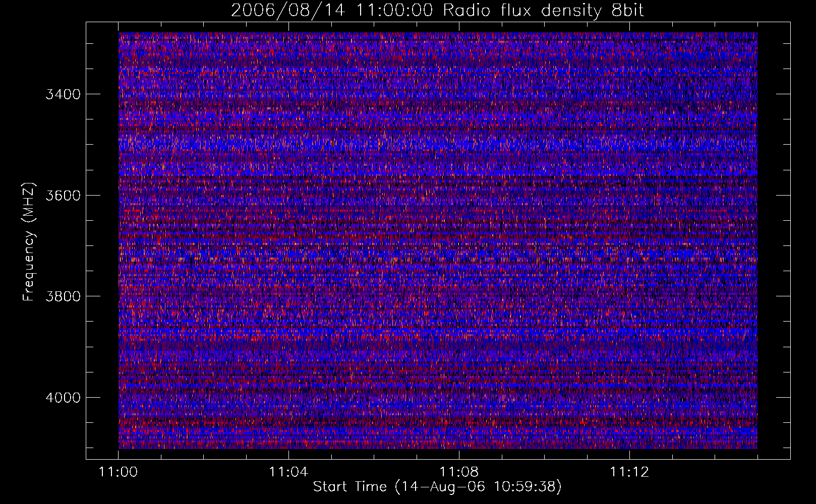Click the 11:12 time tick label
816x504 pixels.
(629, 472)
